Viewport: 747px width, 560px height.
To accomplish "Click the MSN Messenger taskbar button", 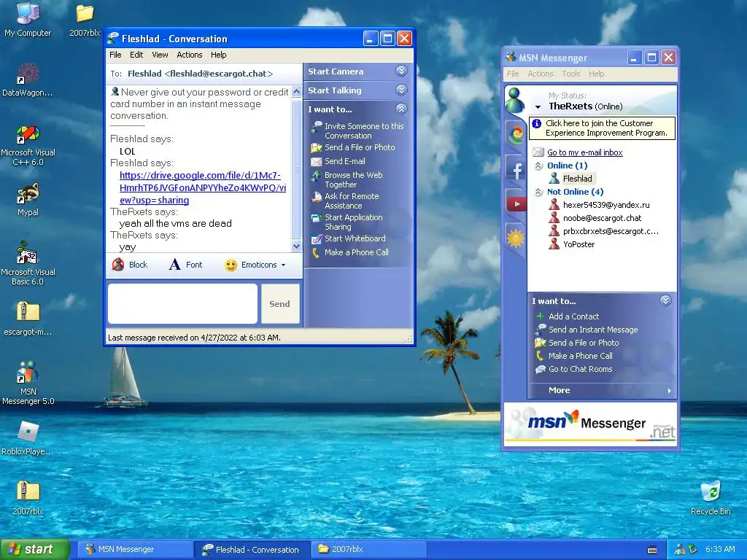I will click(134, 549).
